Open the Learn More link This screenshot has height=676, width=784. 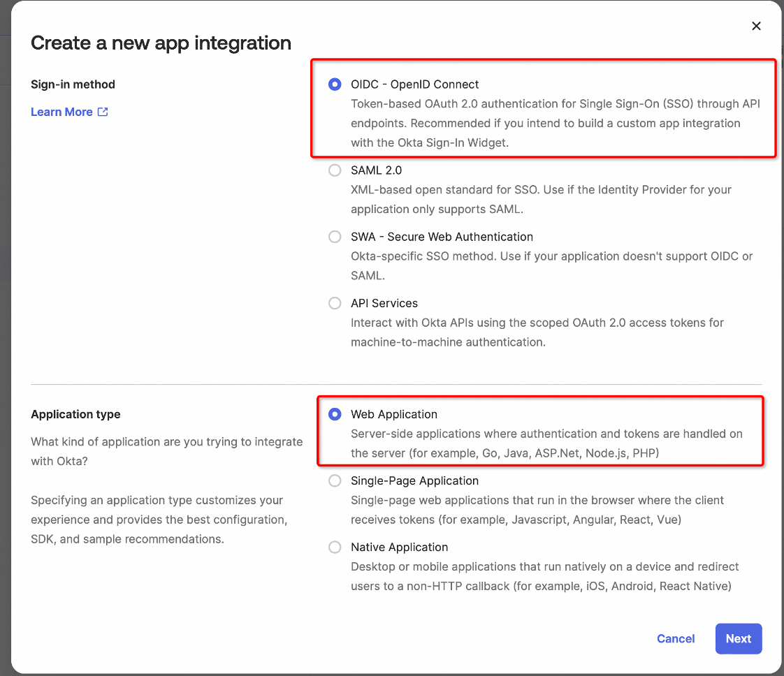pyautogui.click(x=61, y=112)
